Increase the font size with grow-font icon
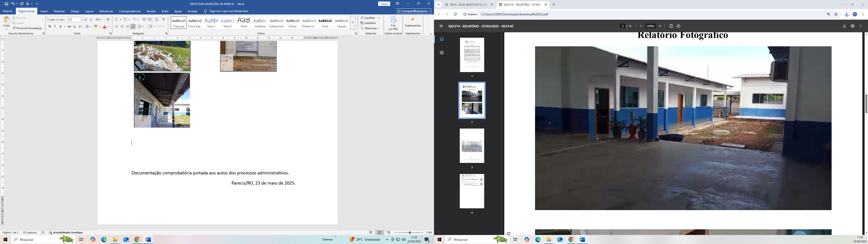This screenshot has height=244, width=868. (86, 20)
